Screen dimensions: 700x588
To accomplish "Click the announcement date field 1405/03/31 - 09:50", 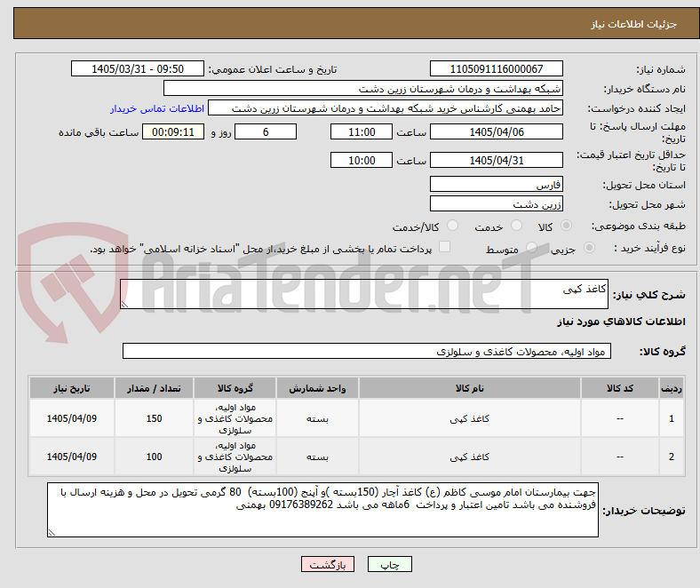I will 138,68.
